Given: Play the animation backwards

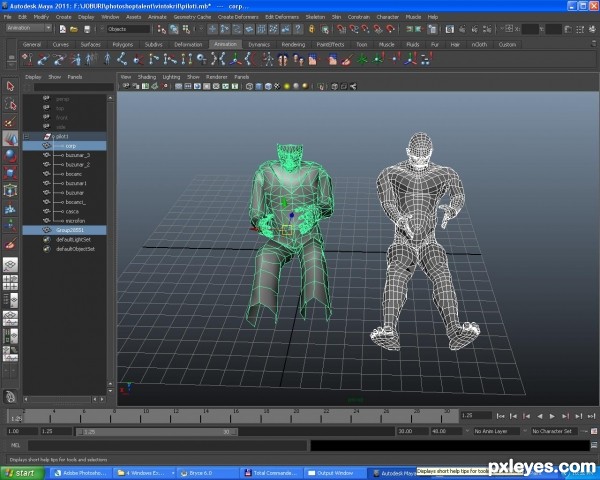Looking at the screenshot, I should pyautogui.click(x=540, y=416).
